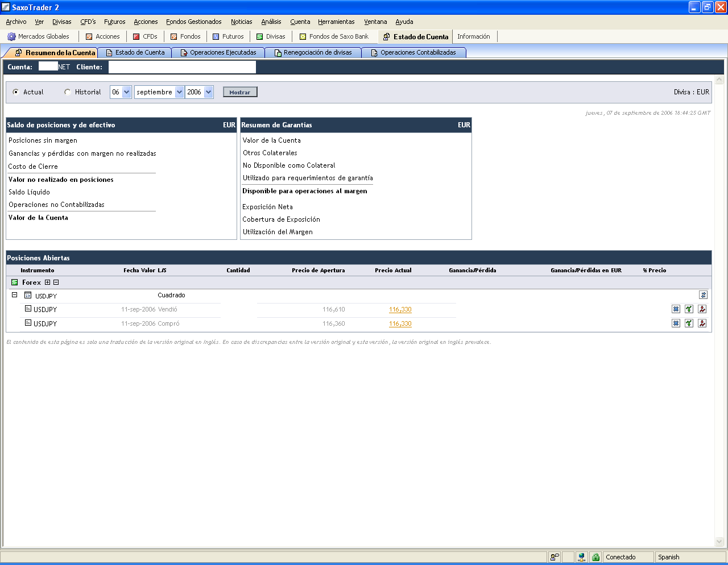Open the Herramientas menu
728x565 pixels.
[336, 22]
